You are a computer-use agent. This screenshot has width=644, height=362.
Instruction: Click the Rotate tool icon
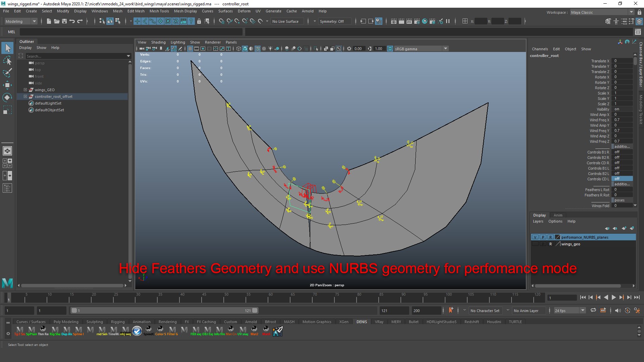coord(7,98)
